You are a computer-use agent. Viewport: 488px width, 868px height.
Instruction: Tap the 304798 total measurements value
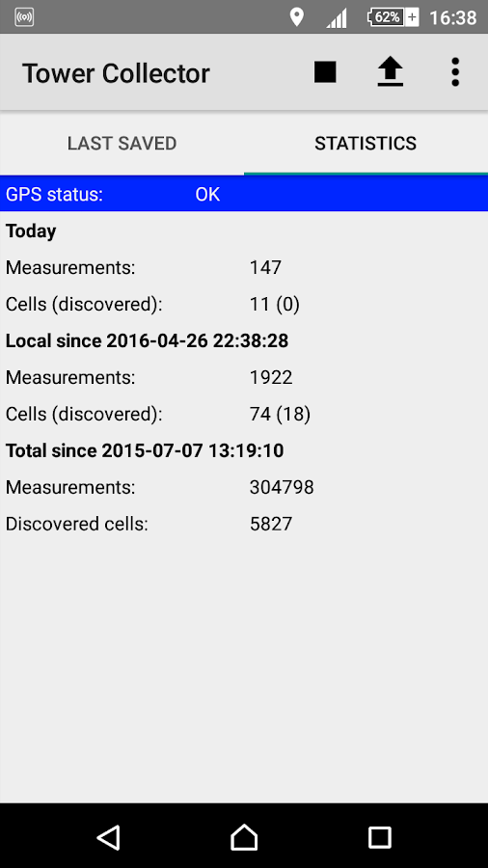(282, 487)
